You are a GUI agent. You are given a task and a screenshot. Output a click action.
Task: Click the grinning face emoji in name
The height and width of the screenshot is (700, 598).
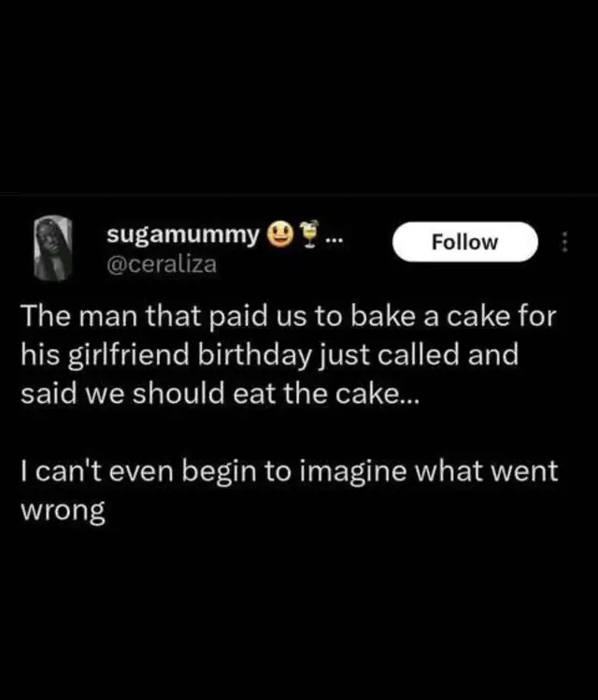coord(279,235)
